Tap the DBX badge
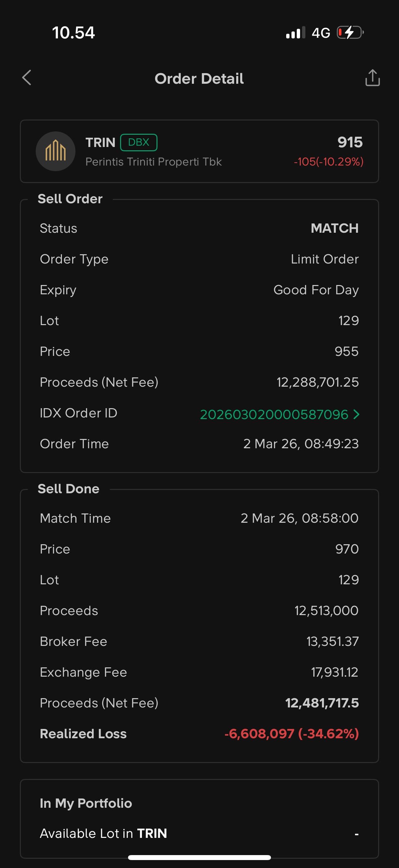Screen dimensions: 399x868 139,142
